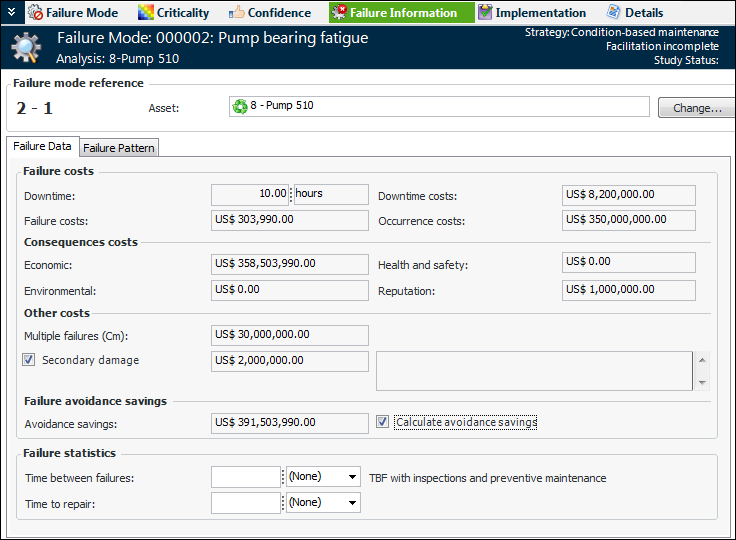The width and height of the screenshot is (736, 540).
Task: Select the Failure Information tab
Action: click(402, 13)
